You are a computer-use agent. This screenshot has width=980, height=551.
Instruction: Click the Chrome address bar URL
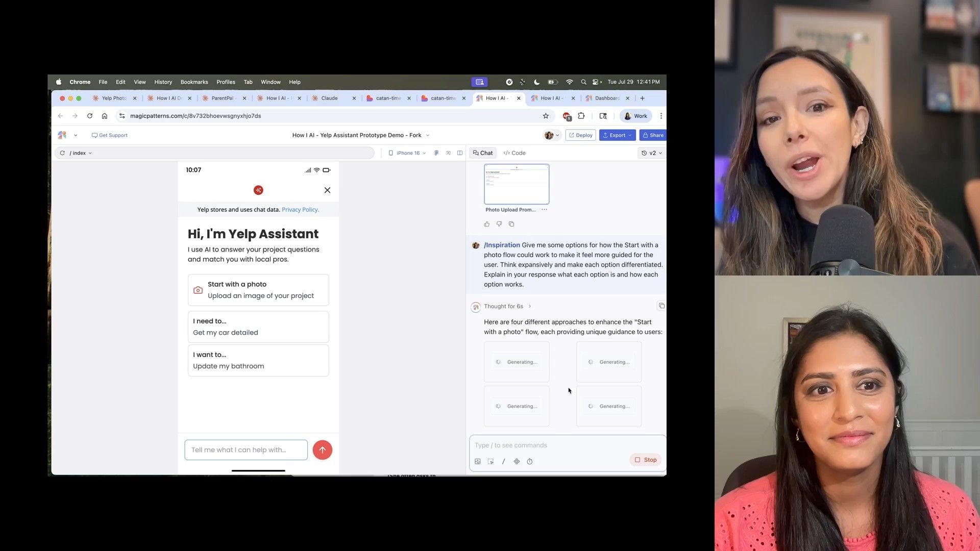point(195,116)
